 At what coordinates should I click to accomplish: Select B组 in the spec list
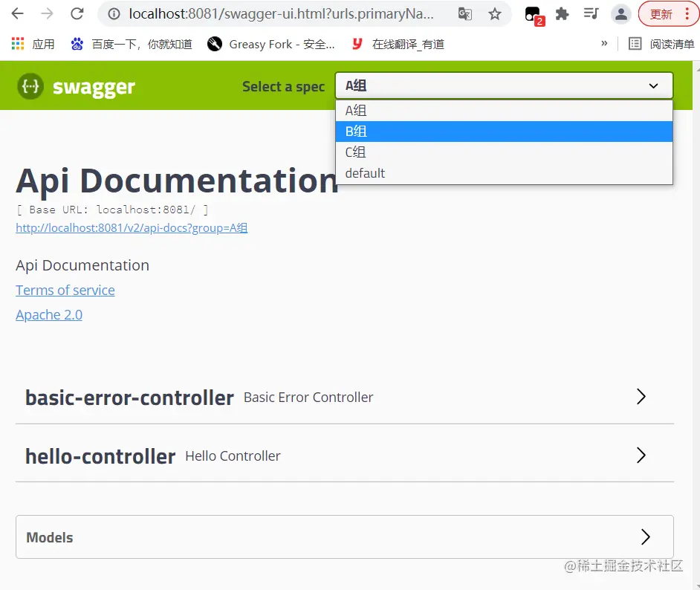coord(504,132)
